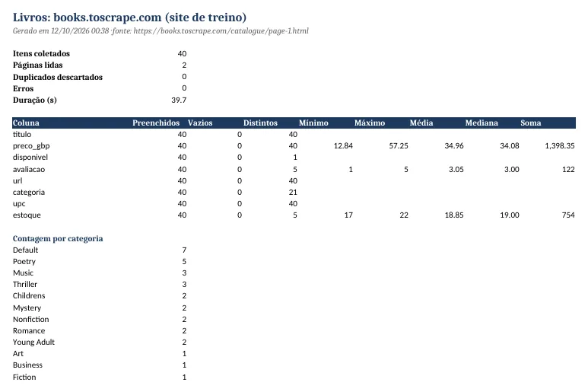Screen dimensions: 588x392
Task: Click the estoque mean 18.85
Action: [454, 215]
